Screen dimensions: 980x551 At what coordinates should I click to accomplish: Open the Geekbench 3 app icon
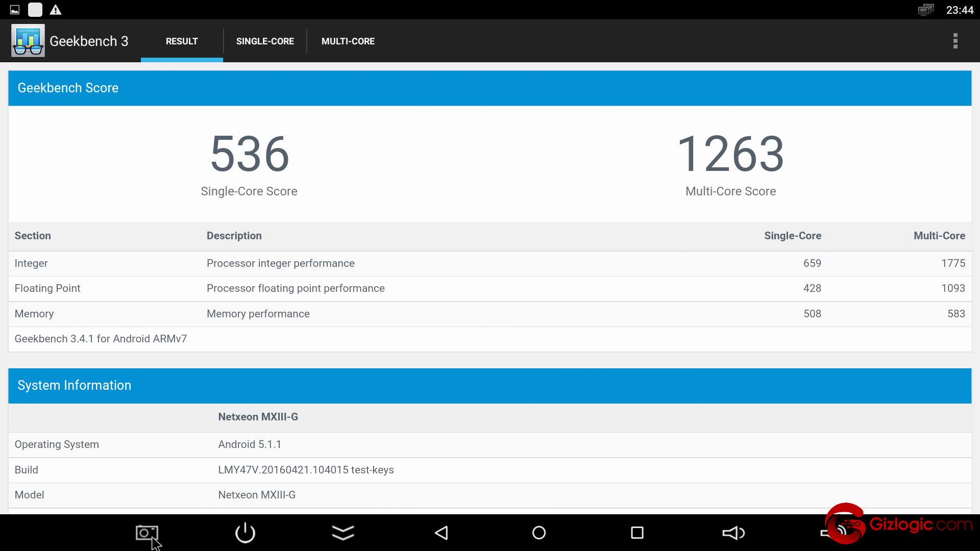[28, 41]
